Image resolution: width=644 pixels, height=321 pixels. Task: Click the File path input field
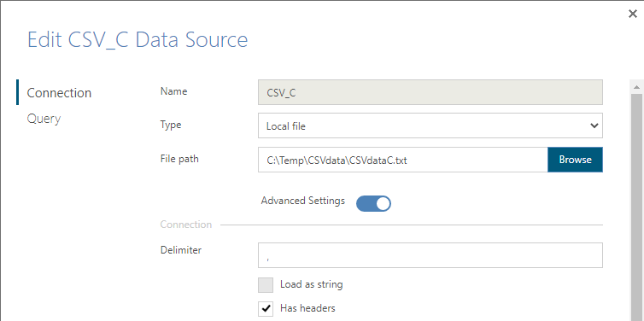coord(402,160)
